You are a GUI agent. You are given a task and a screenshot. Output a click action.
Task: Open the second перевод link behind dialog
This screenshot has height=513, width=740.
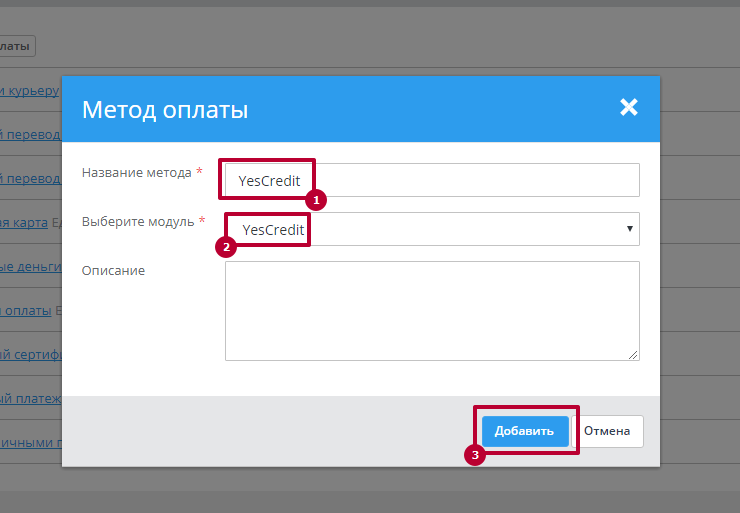click(30, 179)
